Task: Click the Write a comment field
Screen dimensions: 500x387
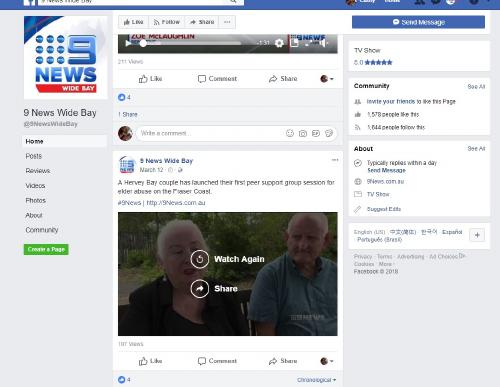Action: pyautogui.click(x=210, y=133)
